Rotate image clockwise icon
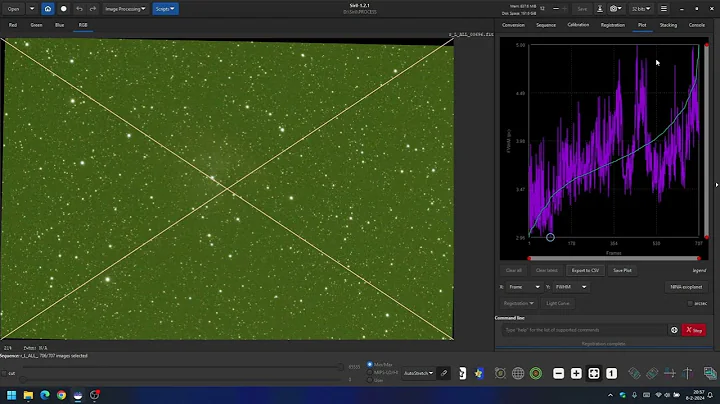 pyautogui.click(x=652, y=373)
